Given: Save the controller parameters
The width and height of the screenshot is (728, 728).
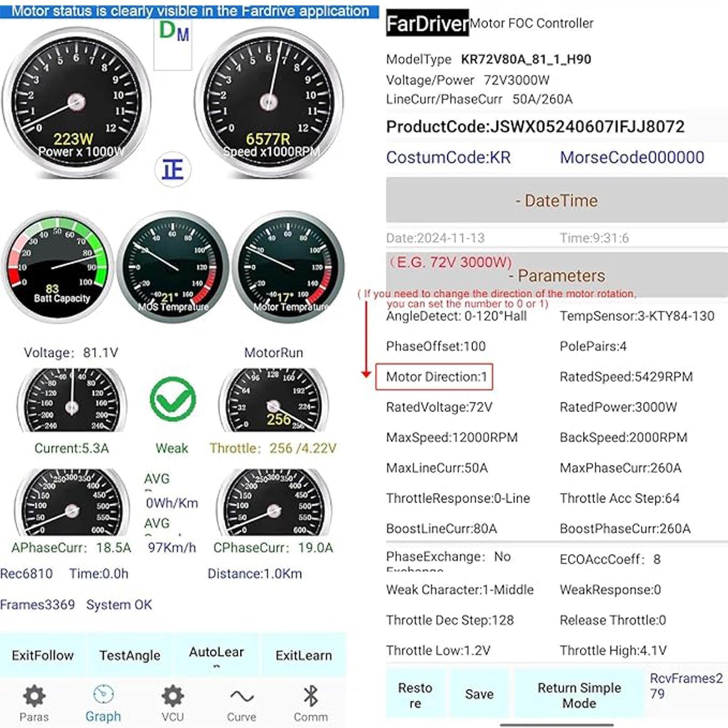Looking at the screenshot, I should [x=479, y=694].
